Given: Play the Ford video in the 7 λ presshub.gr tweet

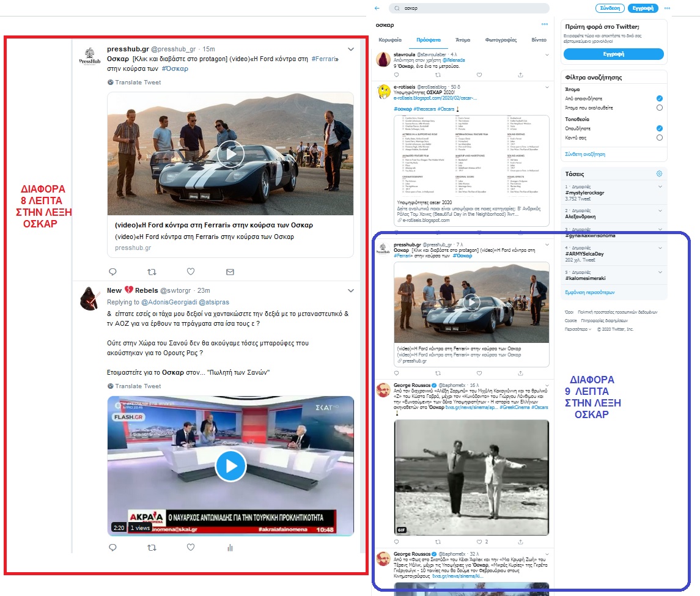Looking at the screenshot, I should [x=471, y=302].
